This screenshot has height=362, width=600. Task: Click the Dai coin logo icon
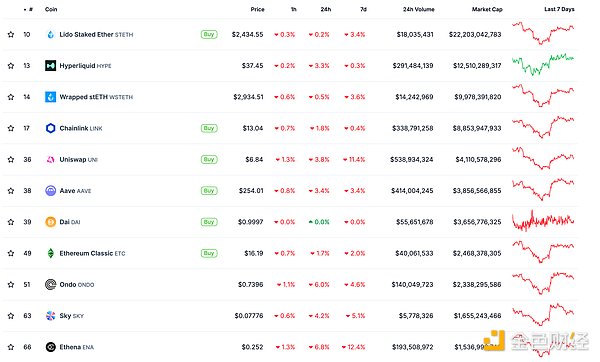pyautogui.click(x=51, y=222)
